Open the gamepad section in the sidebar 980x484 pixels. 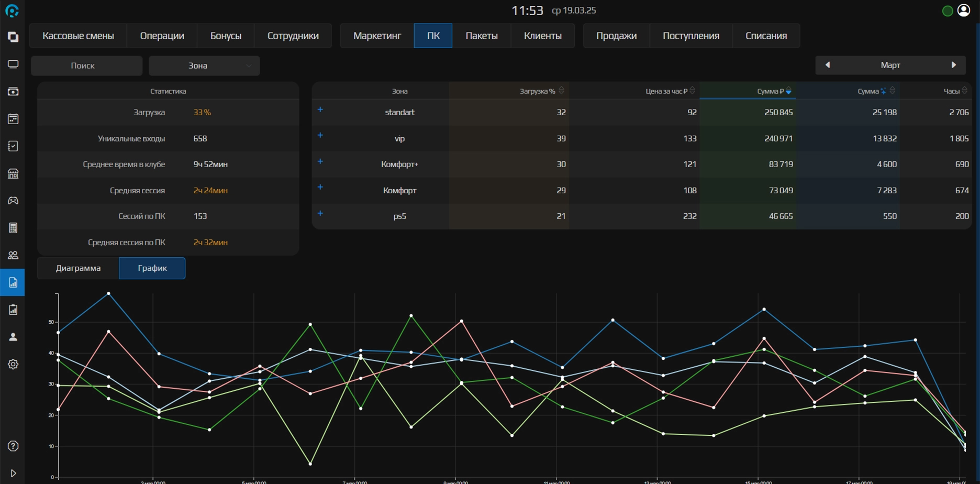pyautogui.click(x=13, y=201)
